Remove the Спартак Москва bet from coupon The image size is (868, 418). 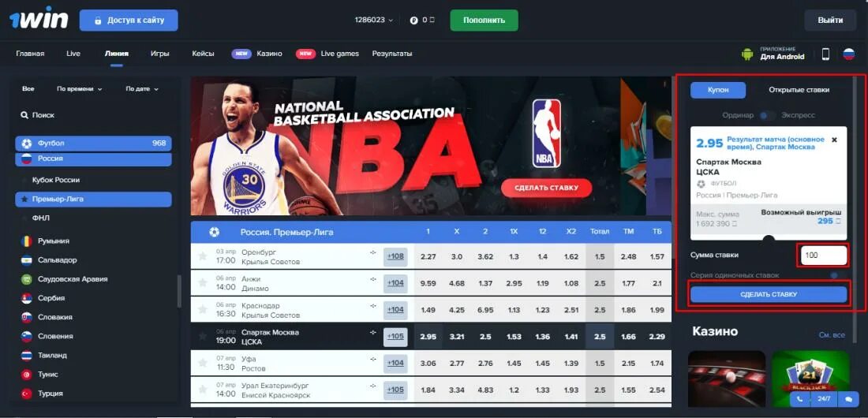834,140
